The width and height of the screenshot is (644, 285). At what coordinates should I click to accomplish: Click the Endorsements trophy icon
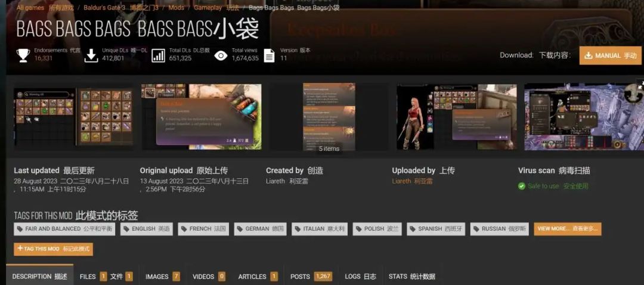[23, 55]
